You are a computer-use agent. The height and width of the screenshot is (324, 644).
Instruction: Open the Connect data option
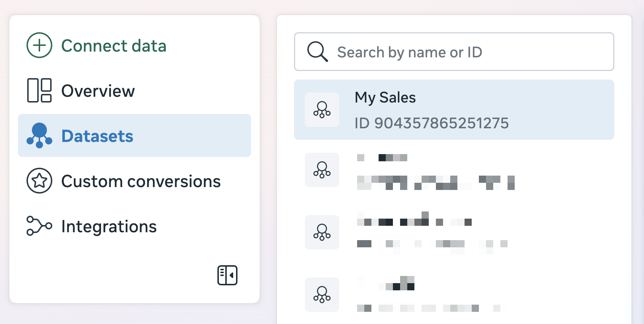tap(114, 46)
